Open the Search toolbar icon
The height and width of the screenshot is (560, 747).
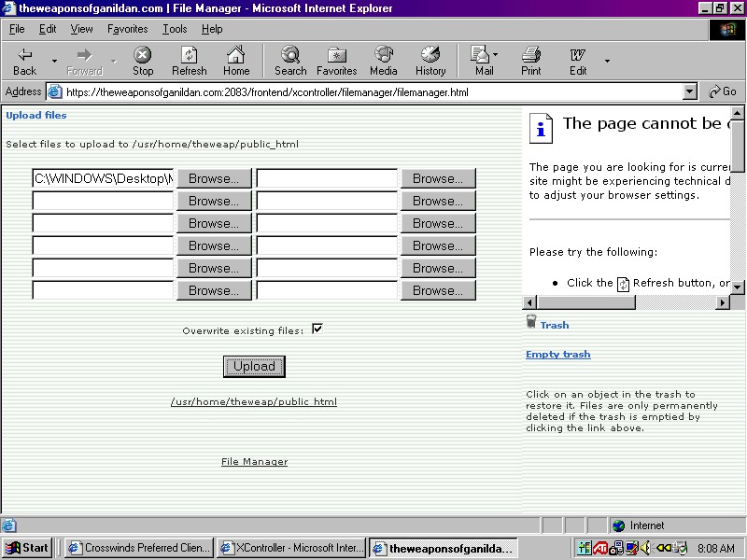290,62
